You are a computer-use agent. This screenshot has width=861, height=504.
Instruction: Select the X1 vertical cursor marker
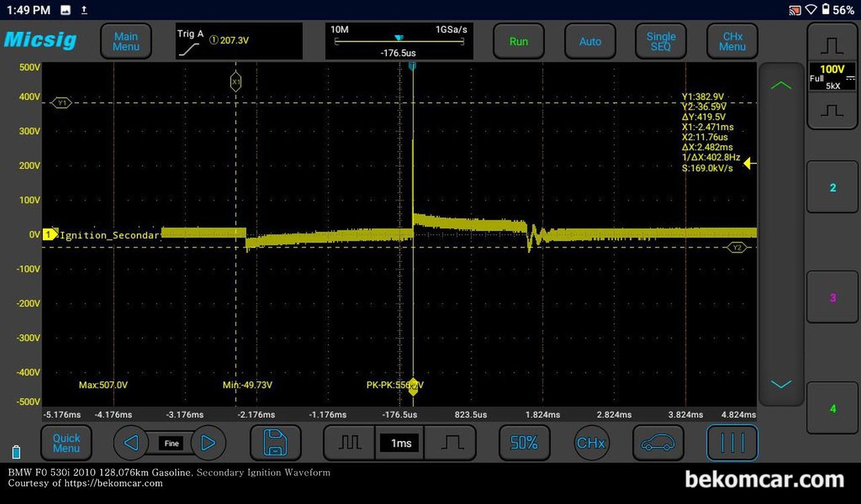(x=235, y=82)
